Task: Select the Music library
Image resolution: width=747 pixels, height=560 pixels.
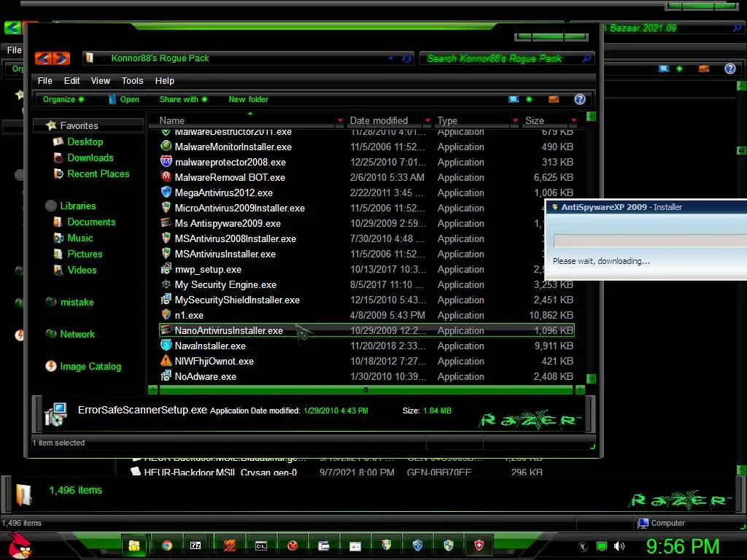Action: coord(80,238)
